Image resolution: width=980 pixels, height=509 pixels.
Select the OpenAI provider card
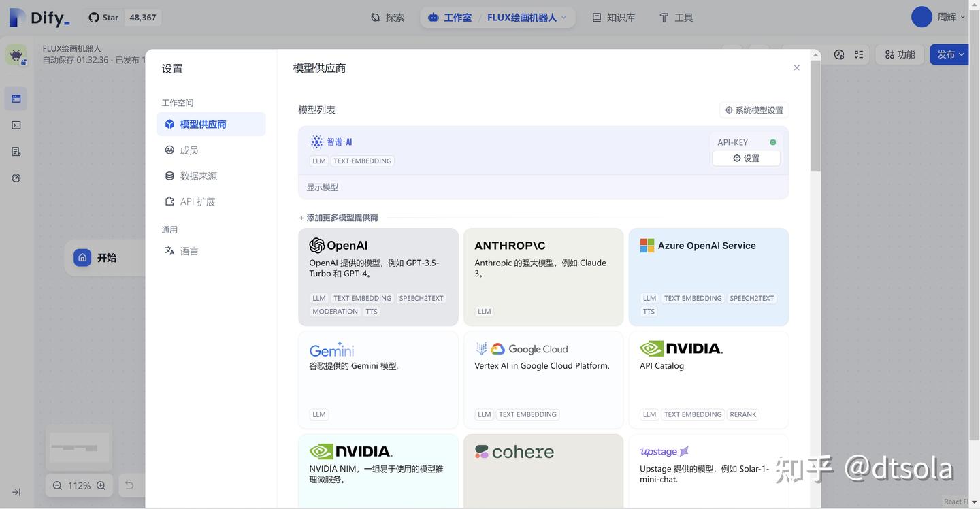(378, 277)
